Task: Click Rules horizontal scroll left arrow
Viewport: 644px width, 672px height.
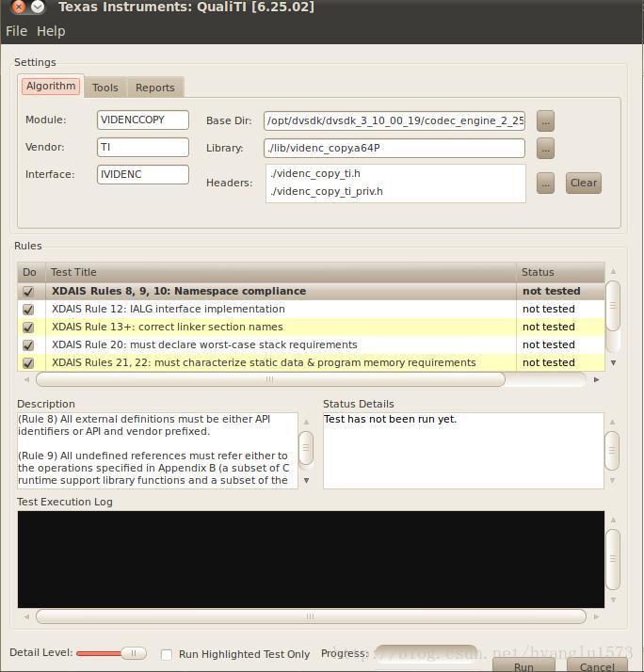Action: pos(27,379)
